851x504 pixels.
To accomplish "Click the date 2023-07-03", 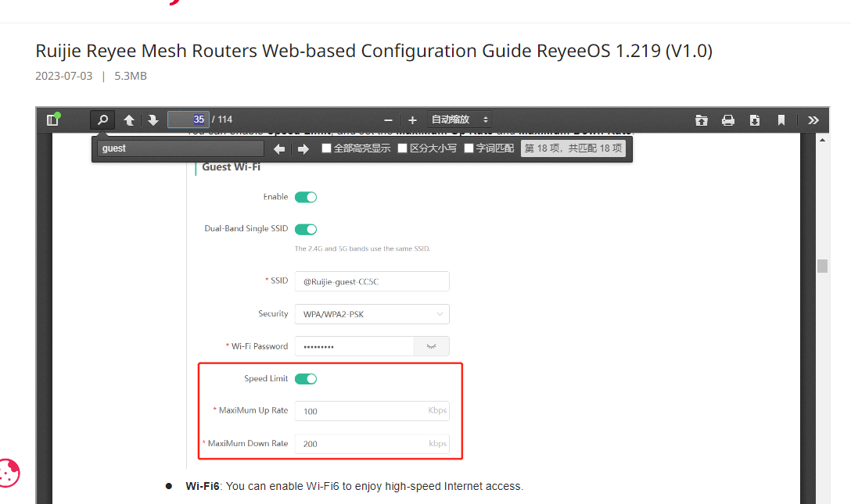I will [64, 76].
